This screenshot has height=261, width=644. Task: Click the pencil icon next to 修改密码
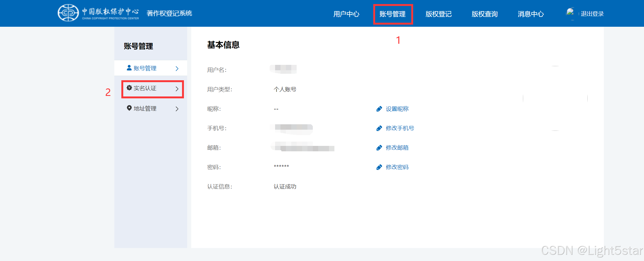(x=379, y=167)
